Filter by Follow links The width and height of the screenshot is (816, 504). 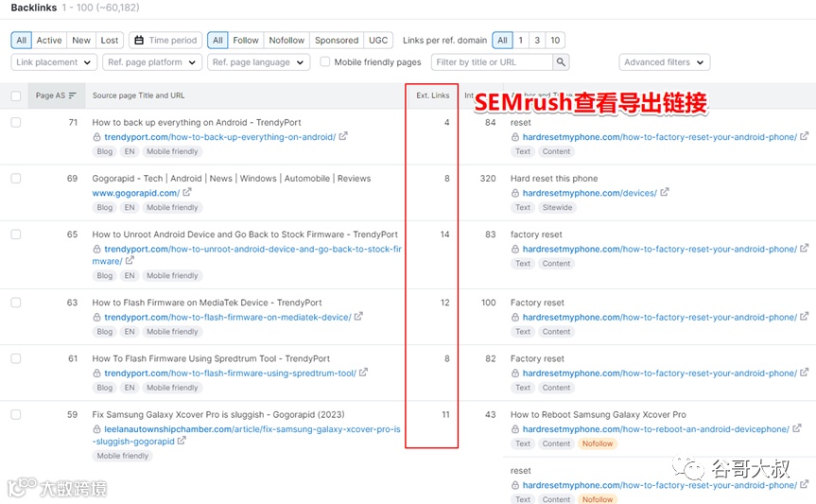tap(246, 40)
